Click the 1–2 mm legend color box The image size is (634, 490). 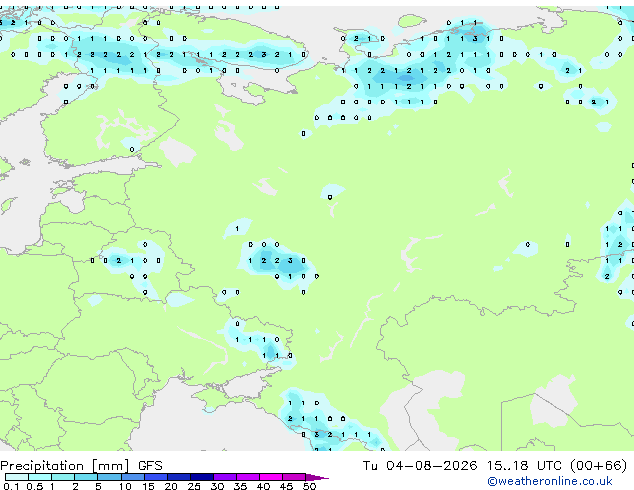(x=63, y=477)
